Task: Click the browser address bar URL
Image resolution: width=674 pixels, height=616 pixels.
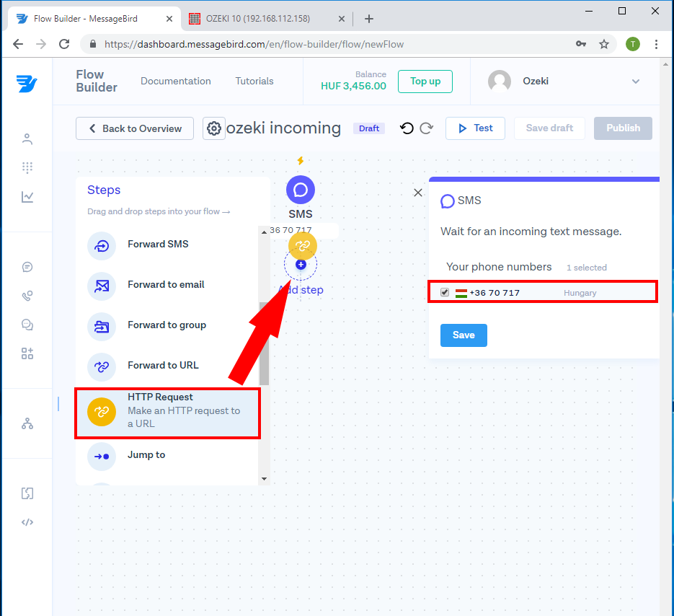Action: 254,44
